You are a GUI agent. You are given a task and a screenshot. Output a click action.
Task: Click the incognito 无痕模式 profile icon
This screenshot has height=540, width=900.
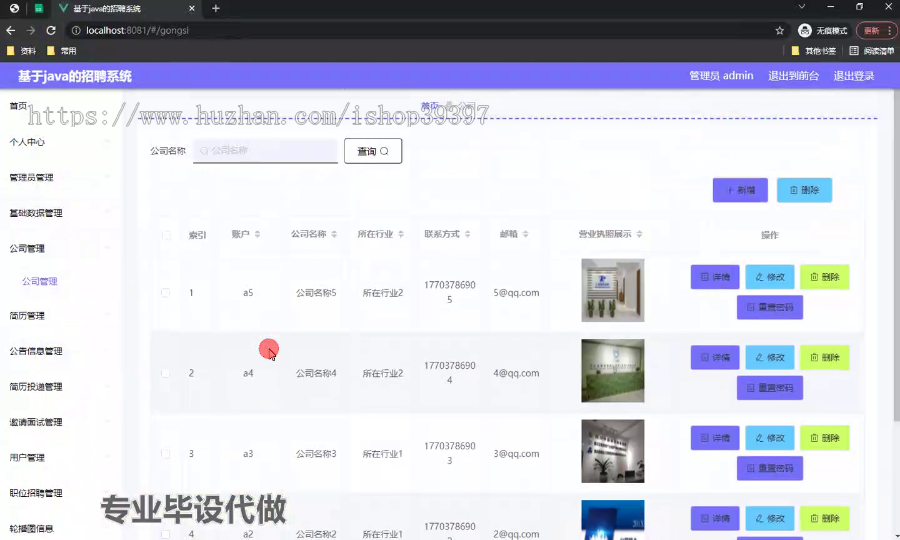(823, 30)
